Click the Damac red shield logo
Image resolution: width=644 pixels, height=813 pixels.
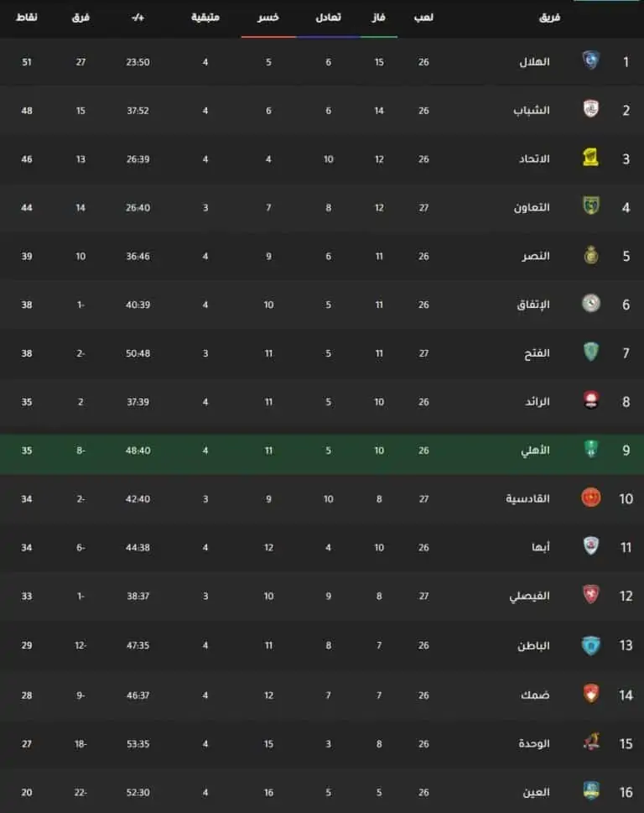(590, 694)
